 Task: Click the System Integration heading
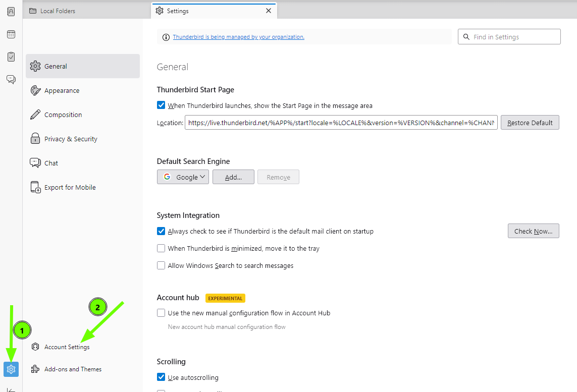(x=188, y=215)
